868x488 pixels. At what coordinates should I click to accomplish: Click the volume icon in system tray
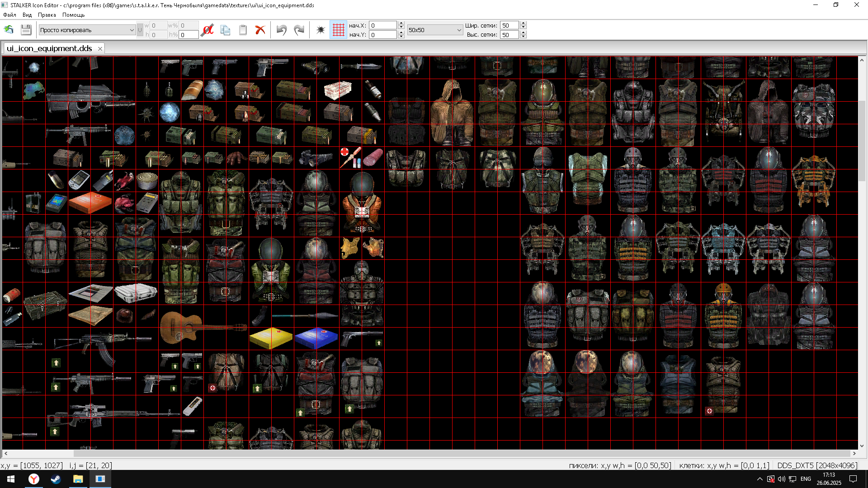[x=781, y=479]
